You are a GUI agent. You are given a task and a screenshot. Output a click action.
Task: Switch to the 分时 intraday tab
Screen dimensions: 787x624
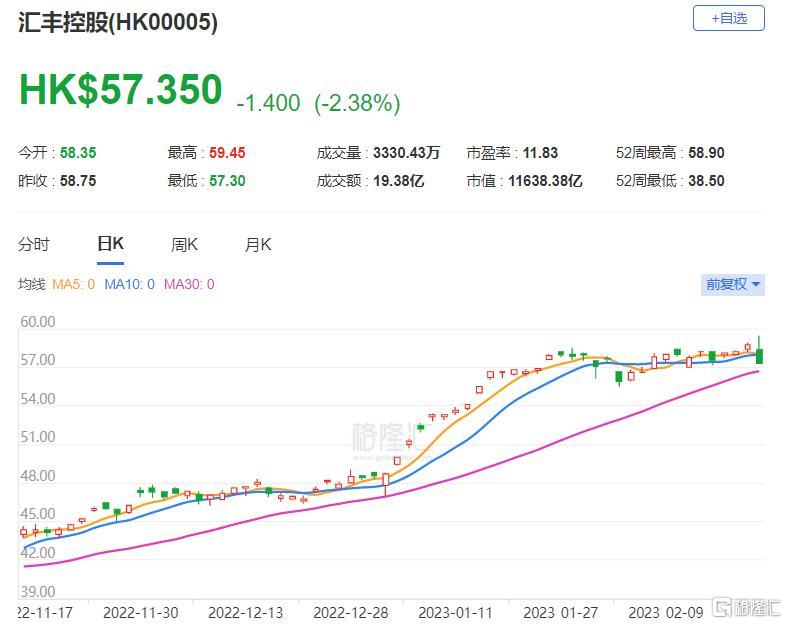(34, 245)
